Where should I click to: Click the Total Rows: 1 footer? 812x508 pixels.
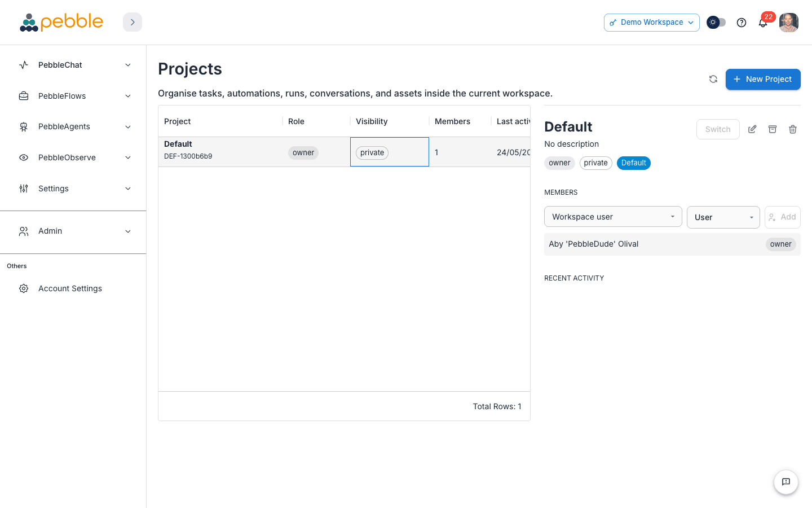pos(497,406)
